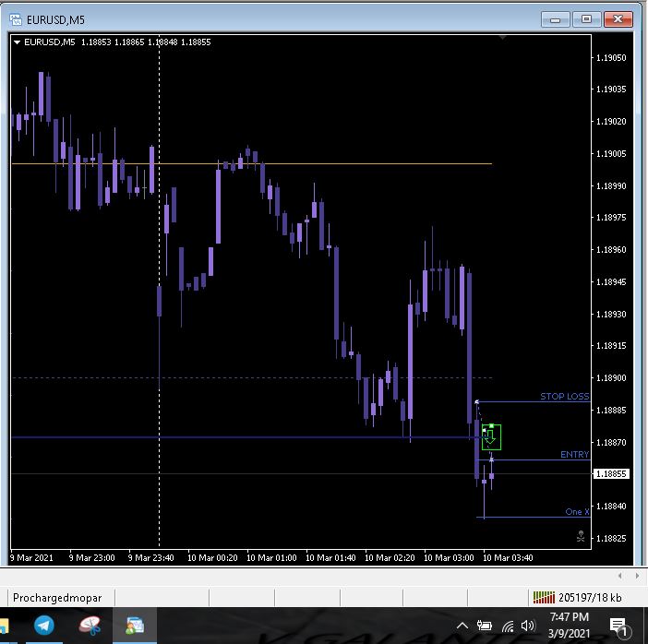Screen dimensions: 648x644
Task: Select the STOP LOSS line label
Action: (x=565, y=396)
